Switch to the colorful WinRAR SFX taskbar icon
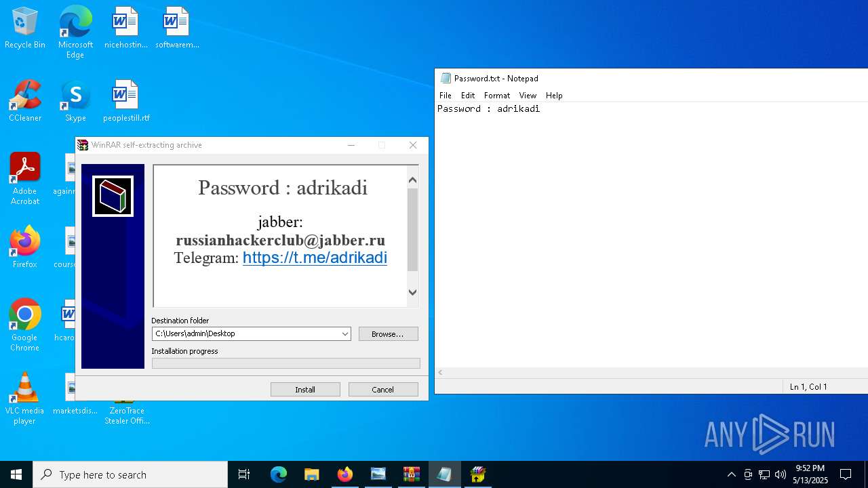Viewport: 868px width, 488px height. 477,474
